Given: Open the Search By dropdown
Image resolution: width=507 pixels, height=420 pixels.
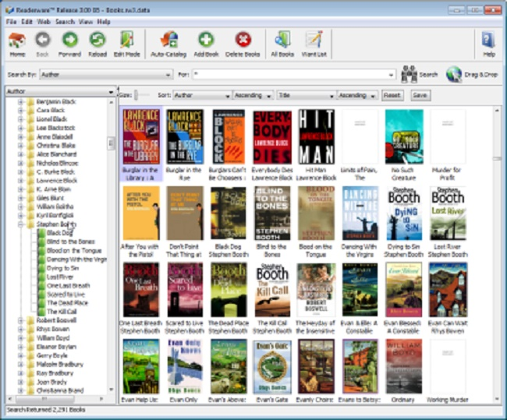Looking at the screenshot, I should [106, 75].
